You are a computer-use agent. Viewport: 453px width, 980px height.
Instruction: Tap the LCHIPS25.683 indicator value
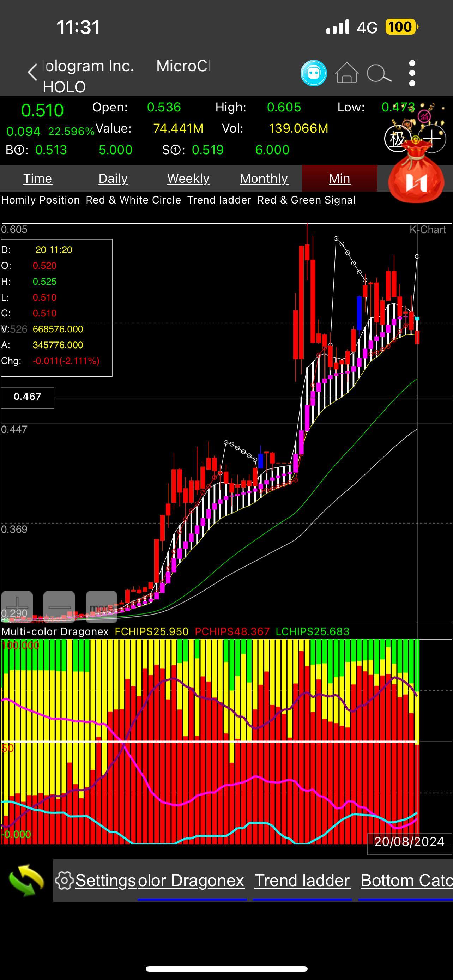(x=312, y=631)
